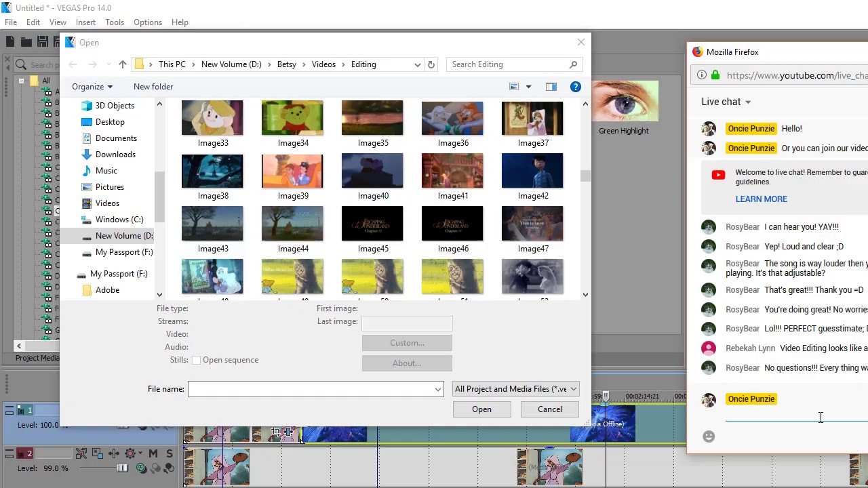Open the address bar history dropdown

pos(417,64)
